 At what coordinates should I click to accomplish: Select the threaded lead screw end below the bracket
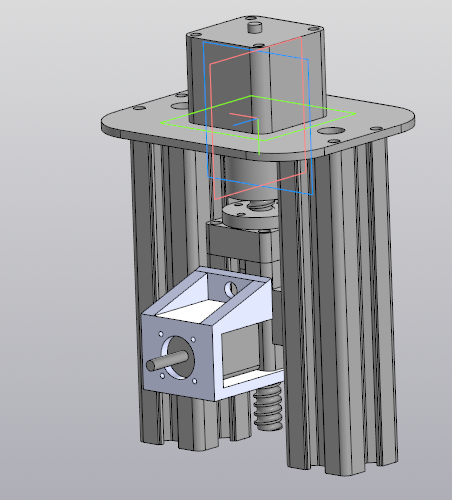[x=268, y=407]
